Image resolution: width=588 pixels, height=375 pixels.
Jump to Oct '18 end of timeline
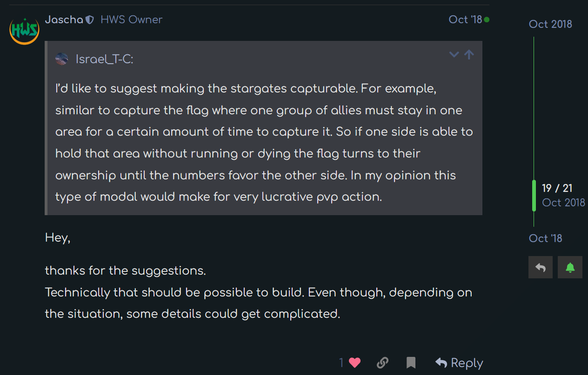pos(545,238)
